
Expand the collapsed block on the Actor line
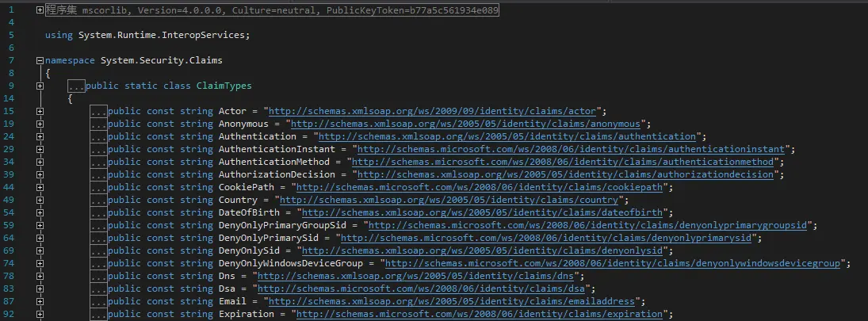pos(40,111)
